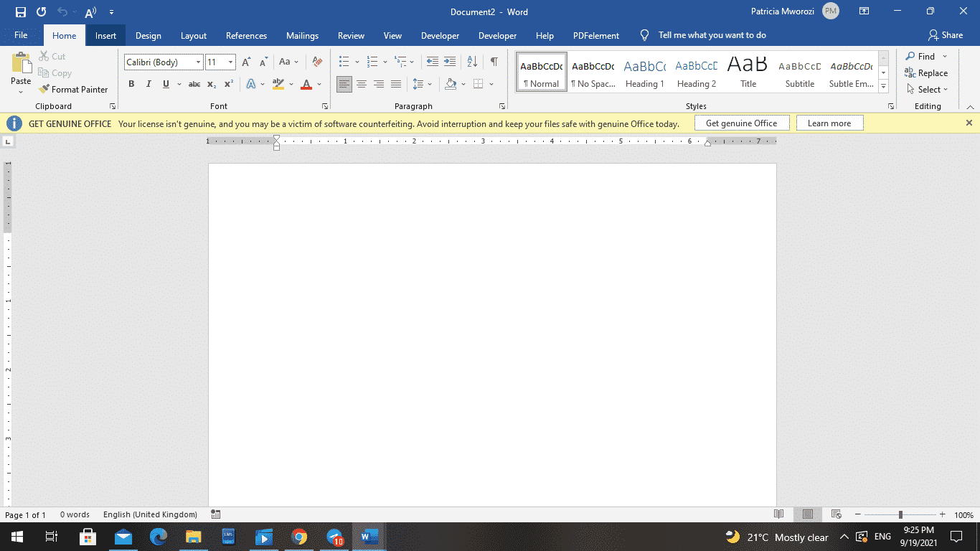Apply strikethrough formatting
The width and height of the screenshot is (980, 551).
[194, 84]
